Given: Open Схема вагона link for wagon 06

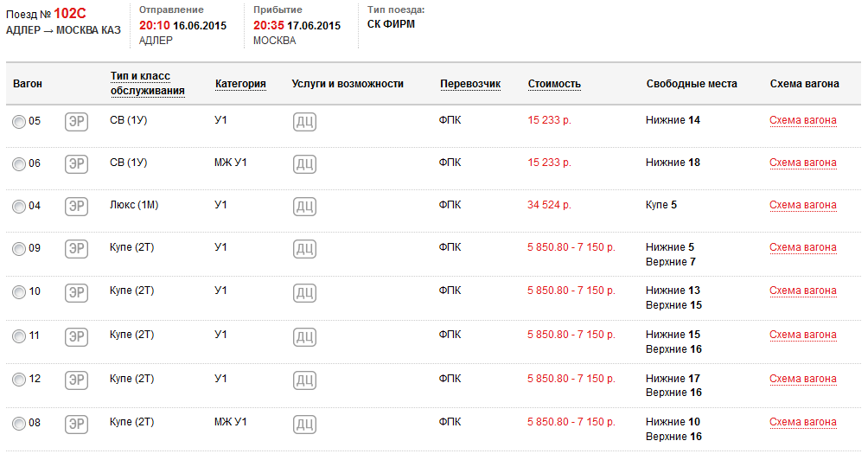Looking at the screenshot, I should tap(803, 163).
